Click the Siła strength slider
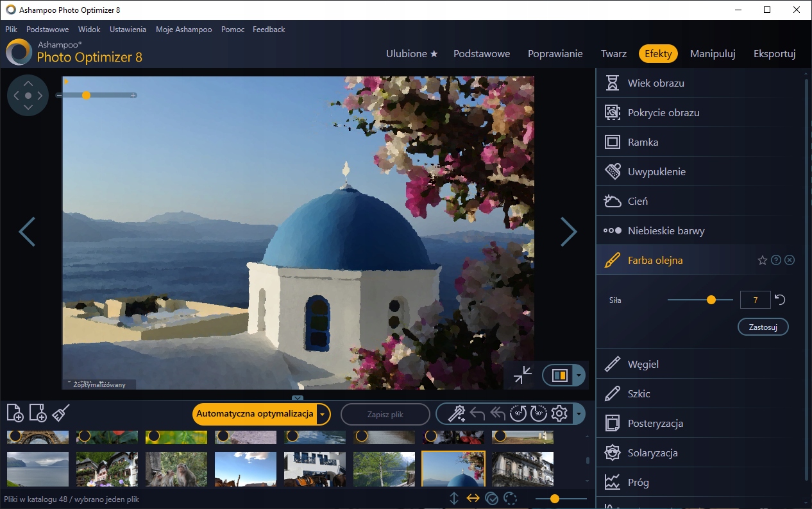The image size is (812, 509). (x=711, y=300)
